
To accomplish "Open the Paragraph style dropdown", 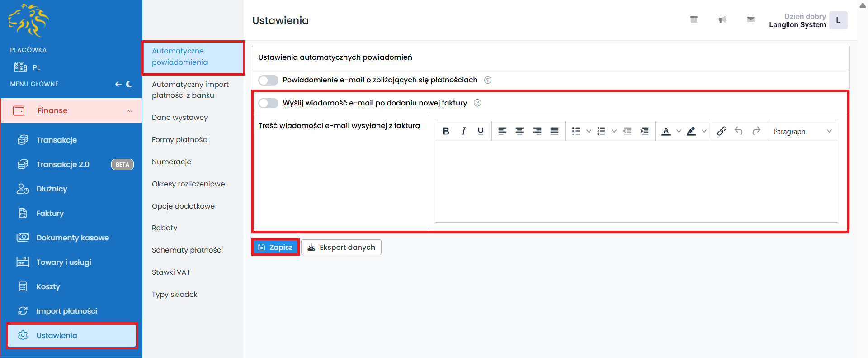I will tap(802, 132).
